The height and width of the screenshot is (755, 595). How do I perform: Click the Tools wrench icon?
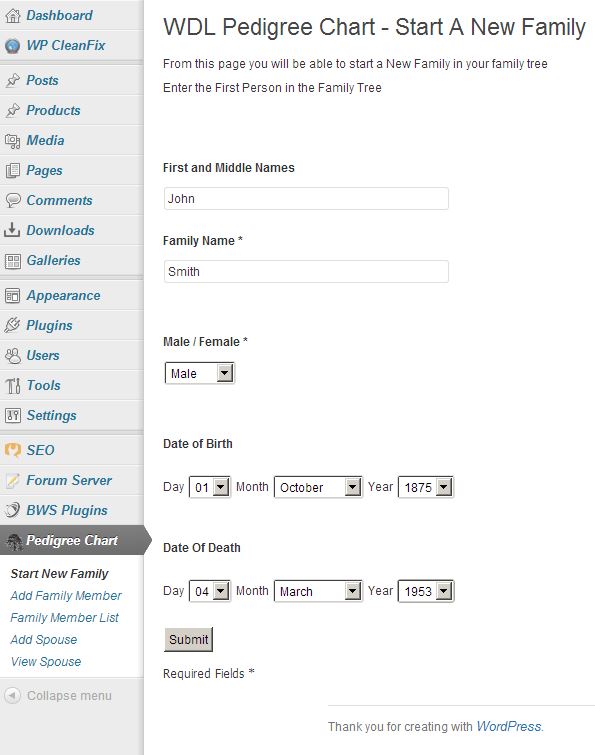pyautogui.click(x=13, y=385)
